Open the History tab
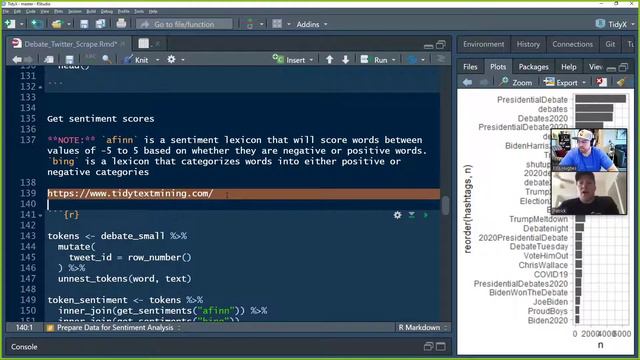Screen dimensions: 640x360 pyautogui.click(x=528, y=44)
